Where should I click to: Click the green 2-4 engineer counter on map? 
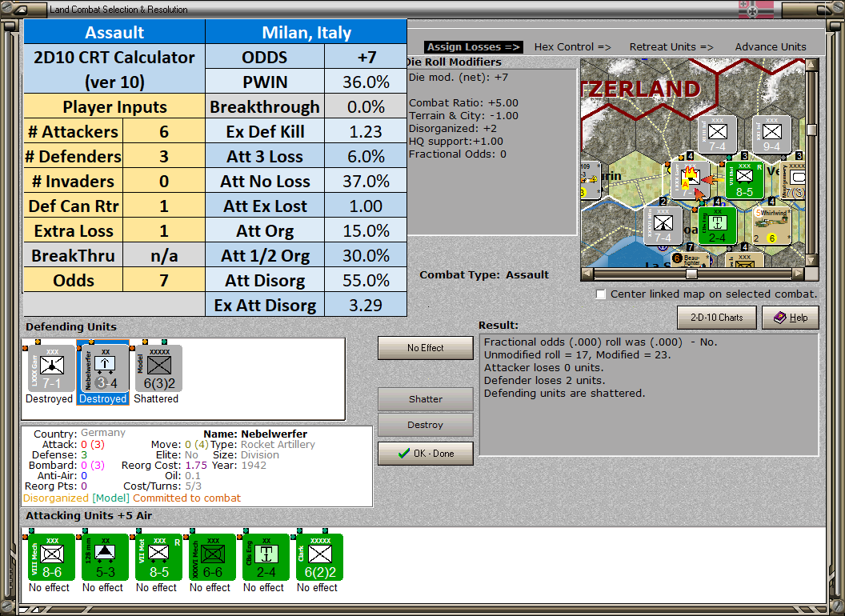coord(717,226)
